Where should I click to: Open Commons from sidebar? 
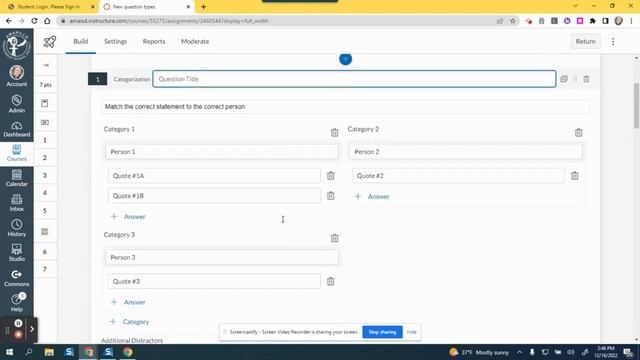click(17, 278)
